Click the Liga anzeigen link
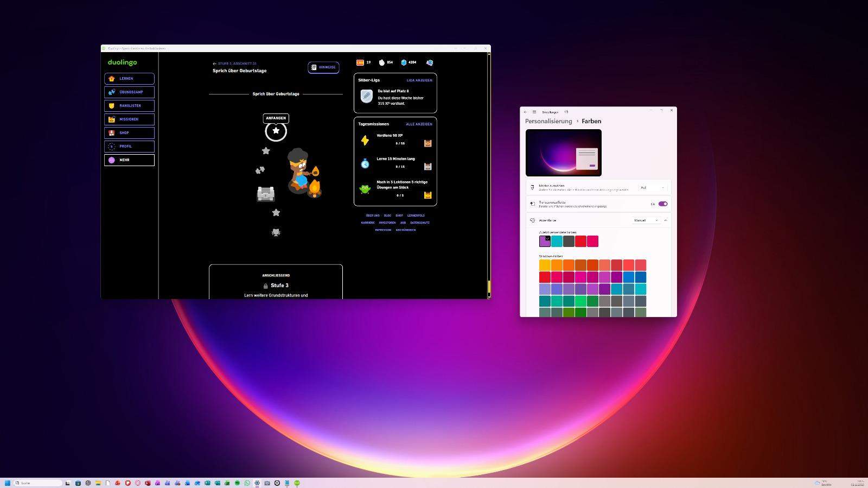868x488 pixels. (x=419, y=80)
